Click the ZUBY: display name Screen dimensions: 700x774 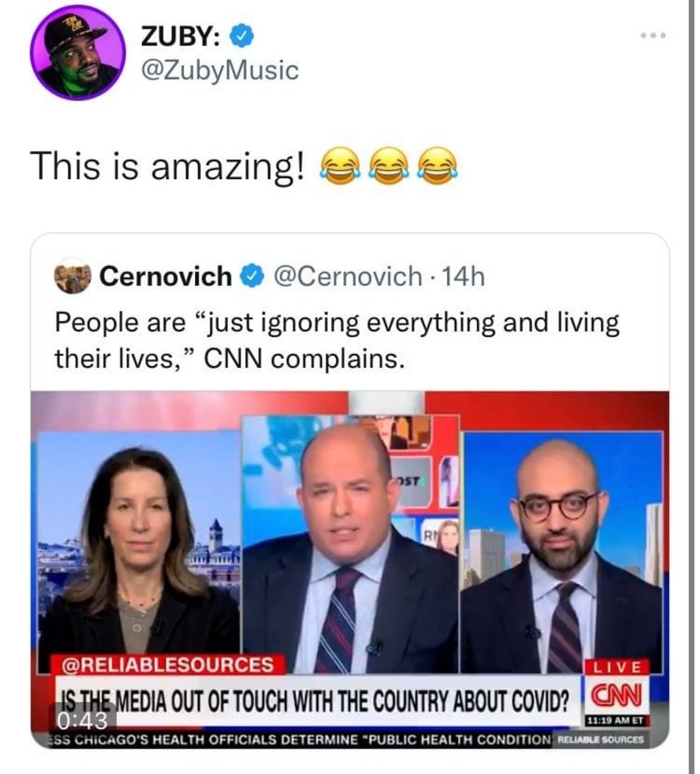tap(181, 36)
